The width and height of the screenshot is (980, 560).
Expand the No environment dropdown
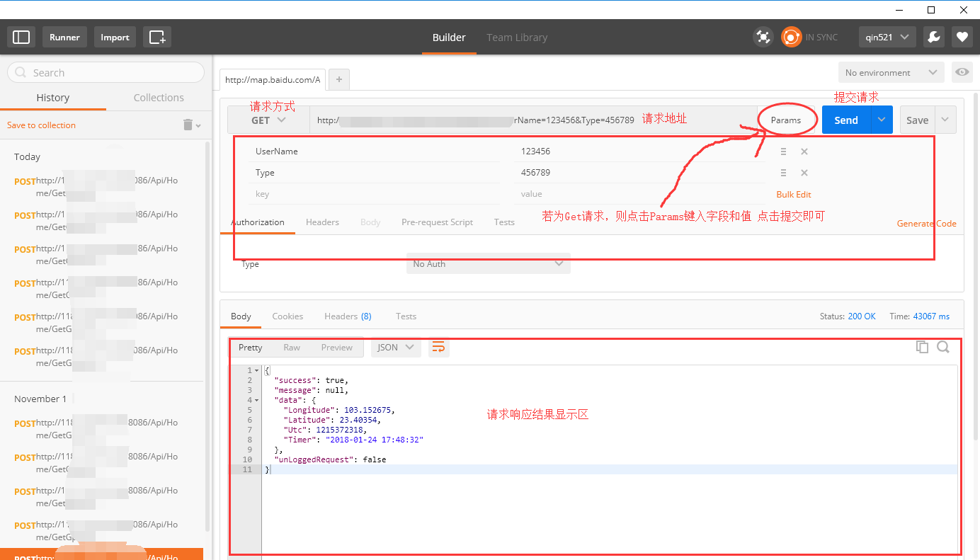coord(891,72)
